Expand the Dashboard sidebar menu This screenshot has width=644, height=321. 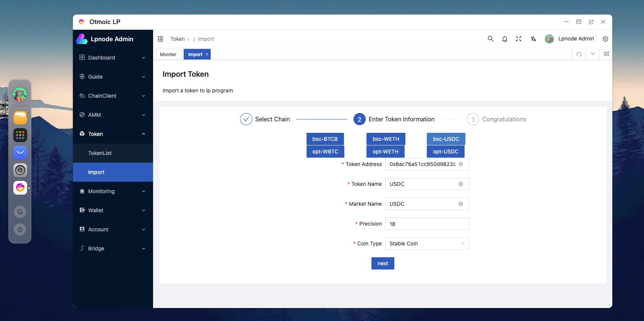[x=113, y=58]
